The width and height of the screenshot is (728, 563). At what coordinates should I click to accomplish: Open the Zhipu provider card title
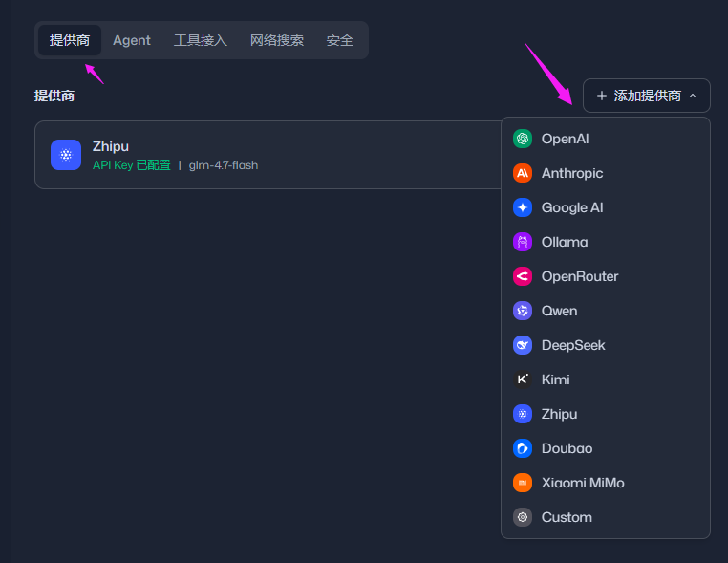point(111,146)
